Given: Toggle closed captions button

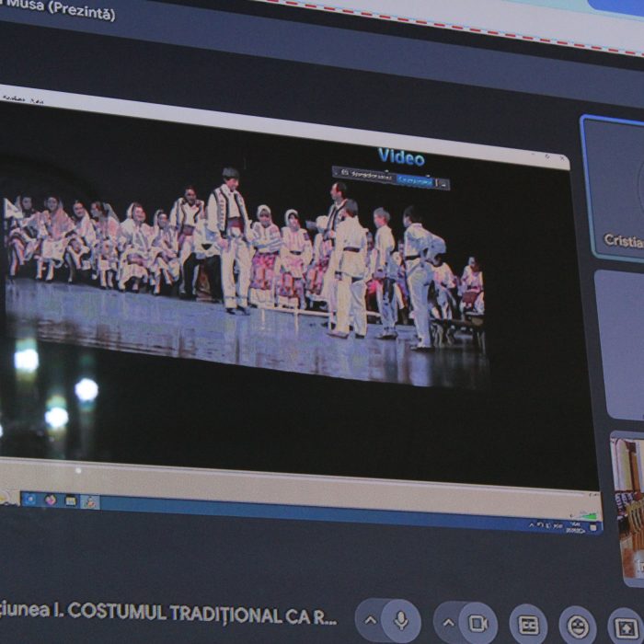Looking at the screenshot, I should [528, 625].
